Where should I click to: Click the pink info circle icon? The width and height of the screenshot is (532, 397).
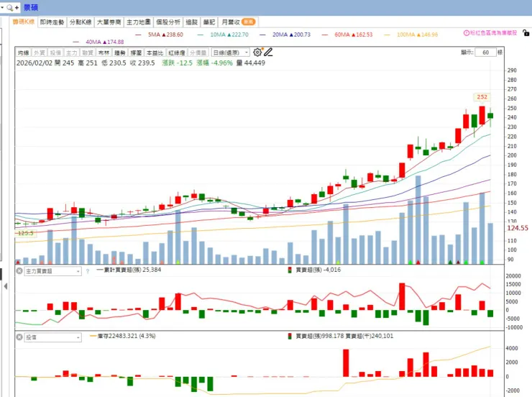coord(467,33)
